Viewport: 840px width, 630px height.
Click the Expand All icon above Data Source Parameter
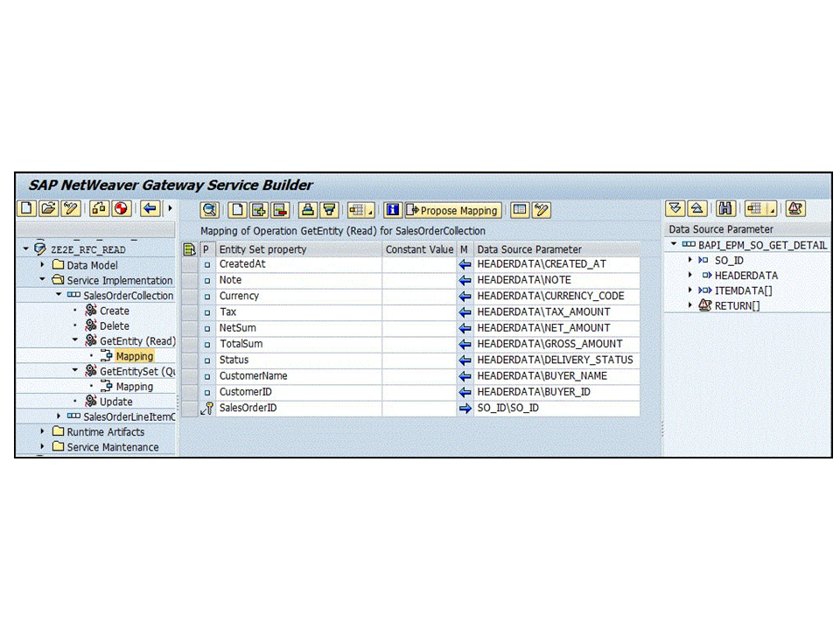pyautogui.click(x=675, y=209)
